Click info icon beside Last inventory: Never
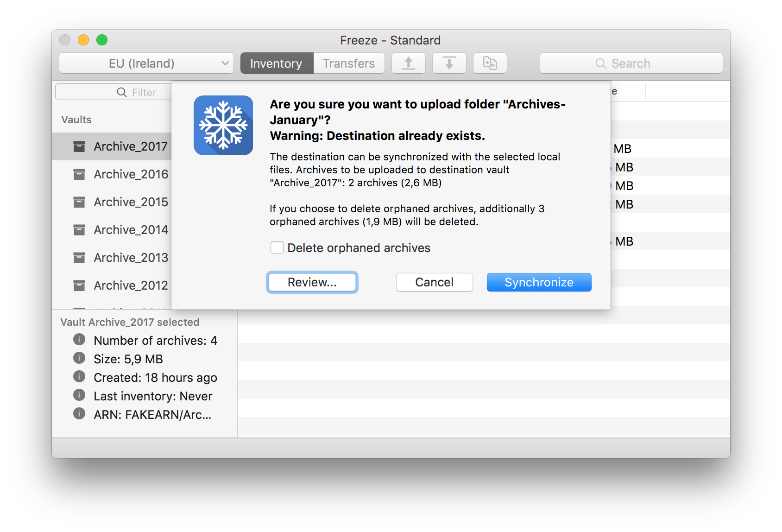This screenshot has height=532, width=782. coord(79,395)
